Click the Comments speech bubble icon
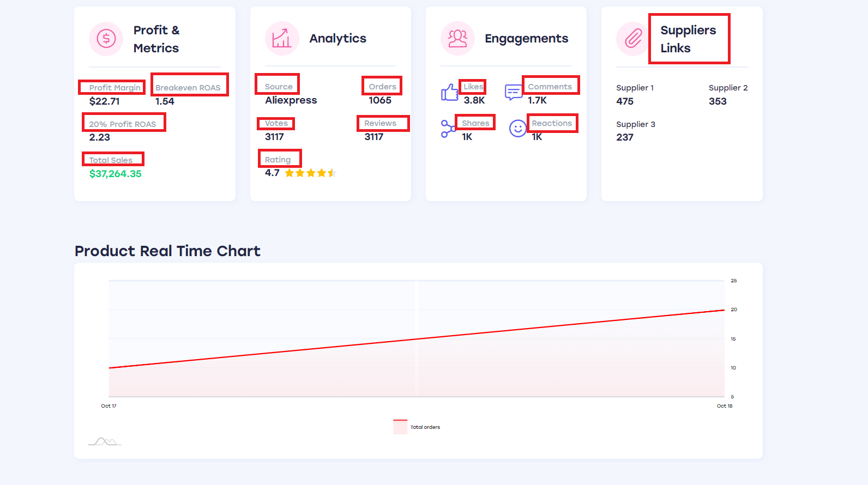This screenshot has height=485, width=868. 514,93
